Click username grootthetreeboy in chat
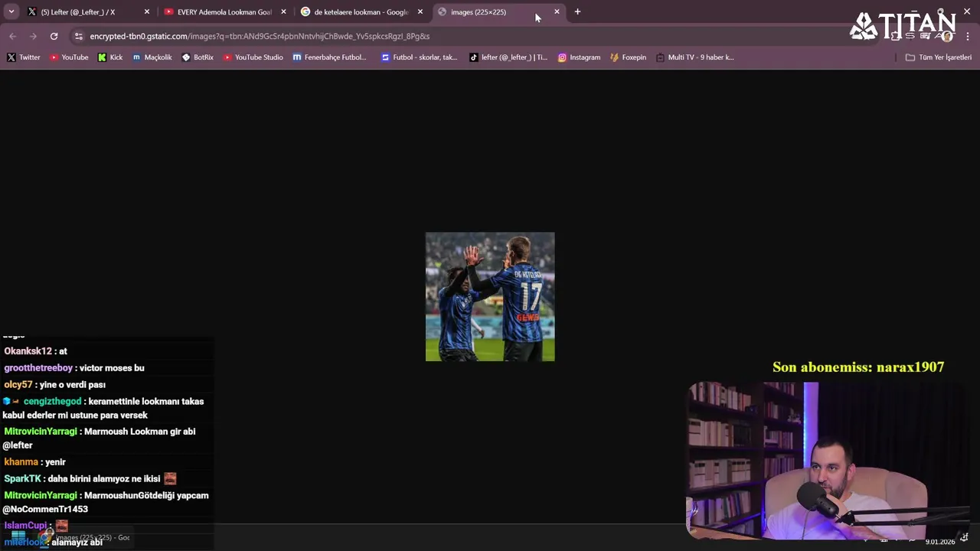Viewport: 980px width, 551px height. [38, 368]
